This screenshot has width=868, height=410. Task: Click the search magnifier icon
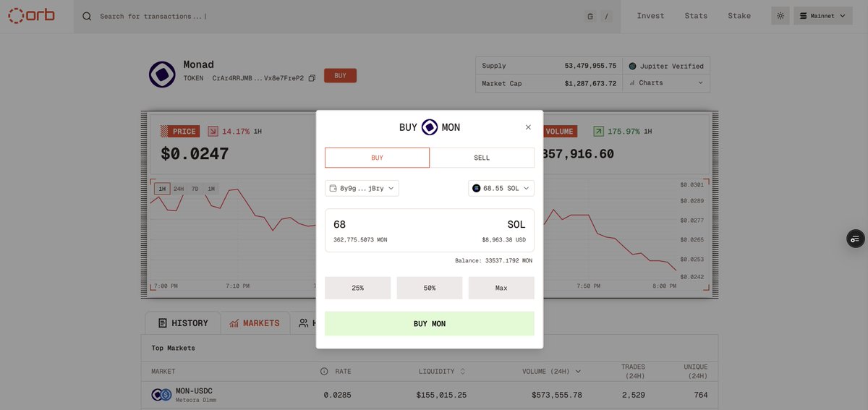coord(87,16)
